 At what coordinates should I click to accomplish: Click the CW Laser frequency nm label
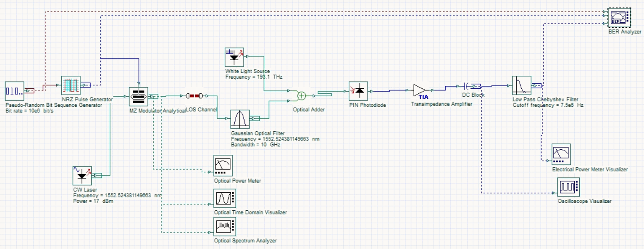click(117, 196)
